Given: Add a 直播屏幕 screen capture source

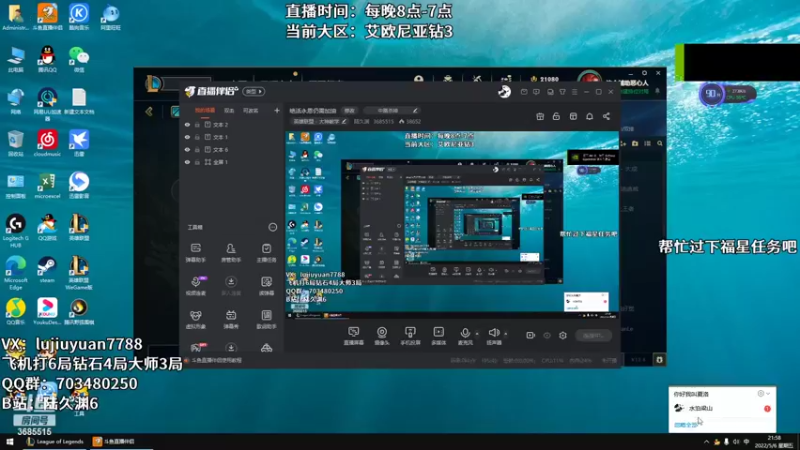Looking at the screenshot, I should point(354,336).
